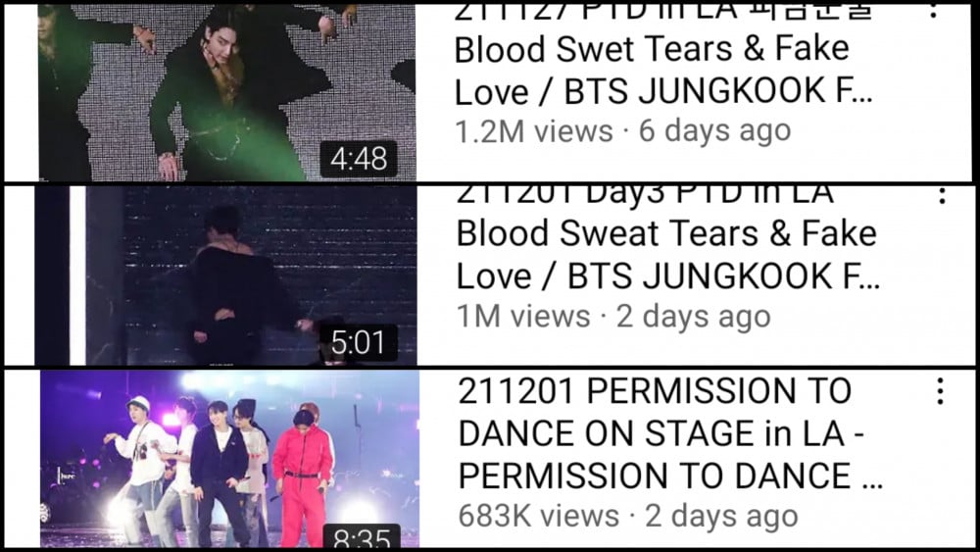Open the kebab menu for the 683K views video

[x=940, y=391]
